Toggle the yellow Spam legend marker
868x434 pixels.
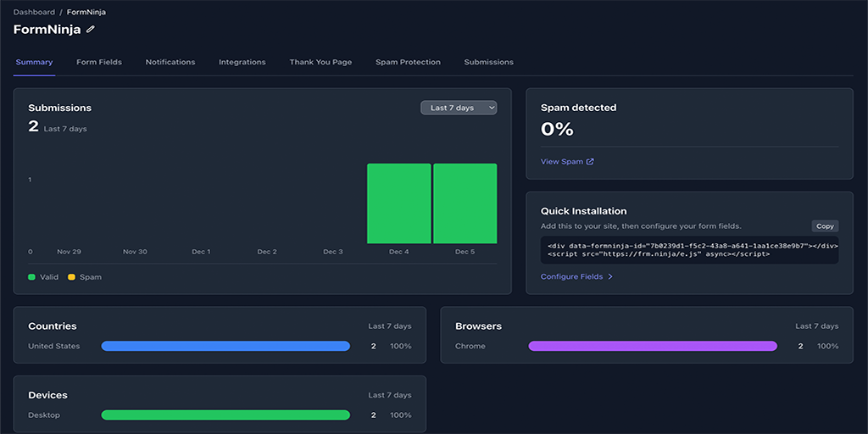point(72,277)
